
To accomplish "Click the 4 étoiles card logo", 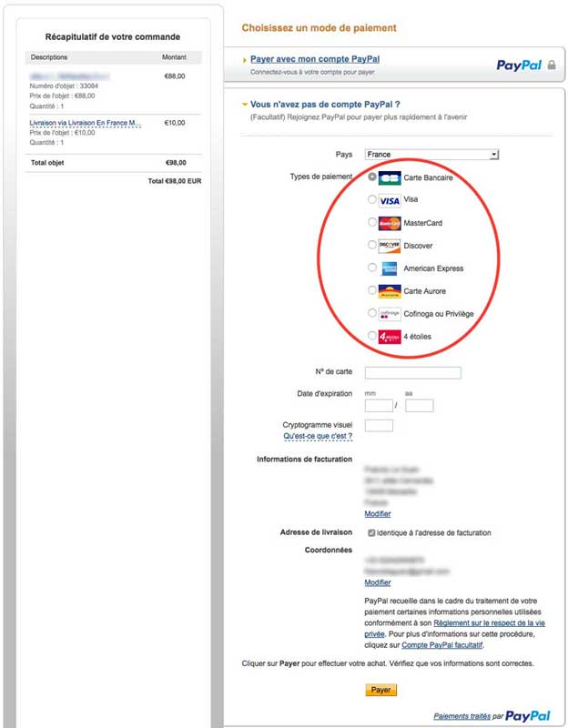I will 390,337.
